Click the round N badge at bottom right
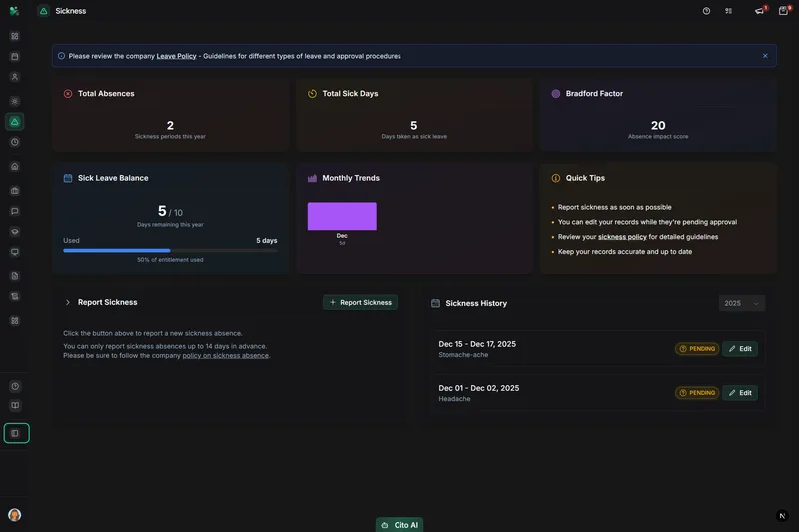 click(782, 516)
